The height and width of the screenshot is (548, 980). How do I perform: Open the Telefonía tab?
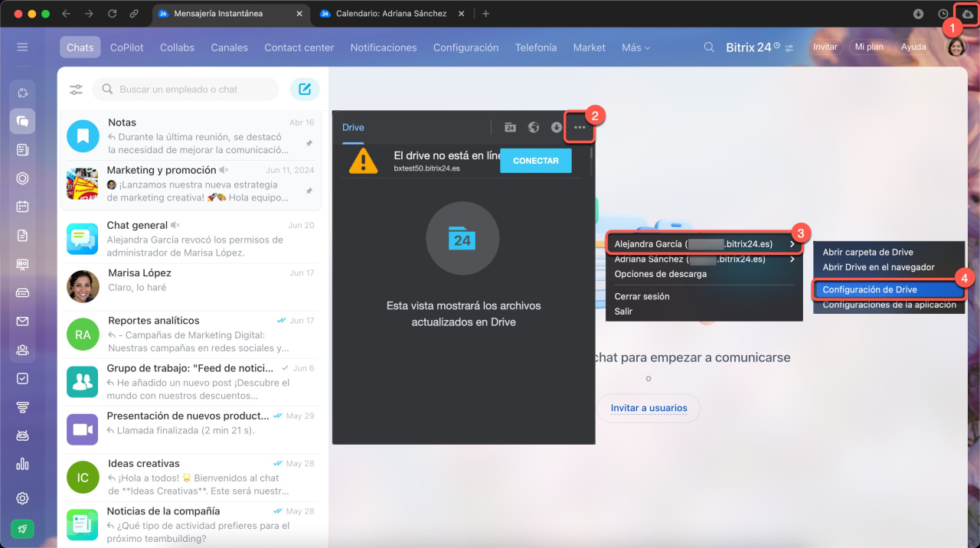tap(536, 47)
